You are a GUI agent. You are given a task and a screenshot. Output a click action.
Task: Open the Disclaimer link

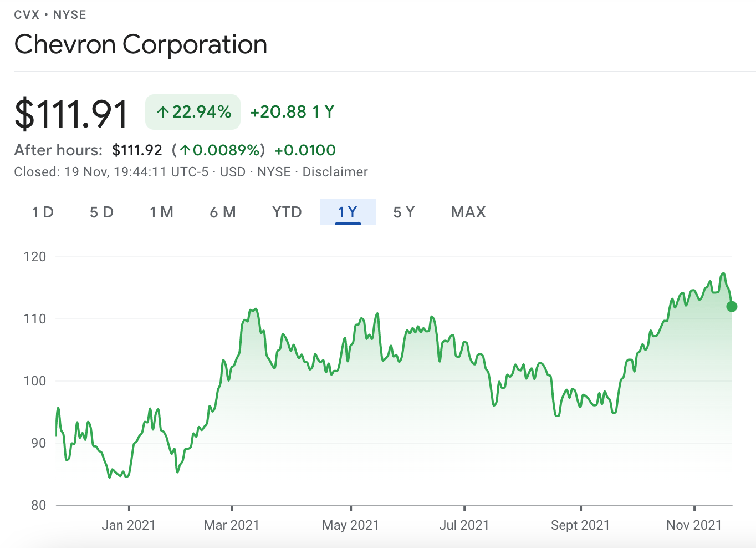335,172
